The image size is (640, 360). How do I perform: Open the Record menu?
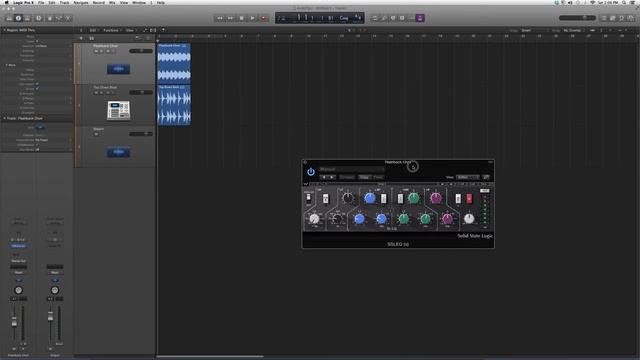99,2
